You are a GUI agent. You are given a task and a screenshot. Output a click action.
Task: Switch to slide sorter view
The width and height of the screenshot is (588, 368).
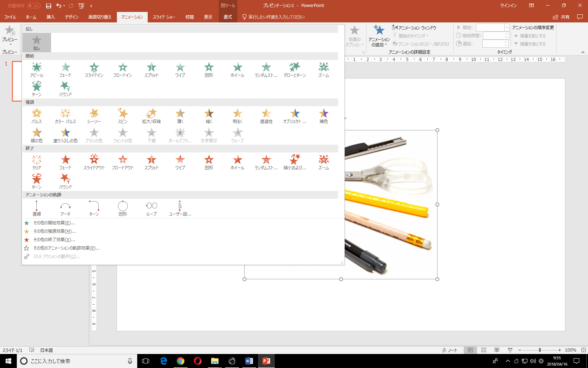484,350
